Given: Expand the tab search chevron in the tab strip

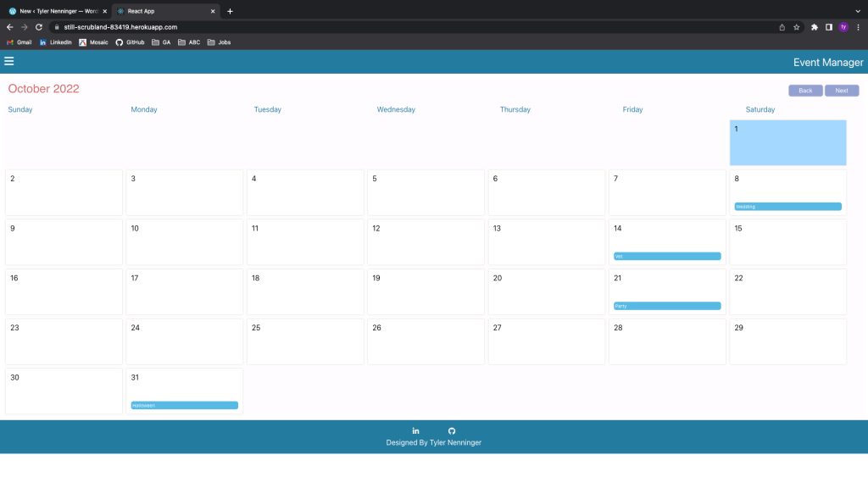Looking at the screenshot, I should click(x=857, y=11).
